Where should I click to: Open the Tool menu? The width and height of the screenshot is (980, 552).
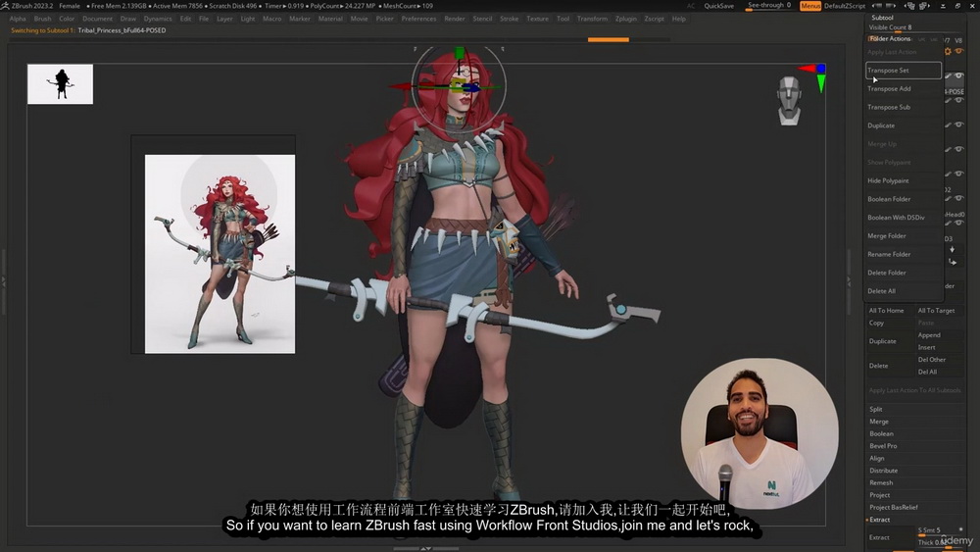point(563,19)
